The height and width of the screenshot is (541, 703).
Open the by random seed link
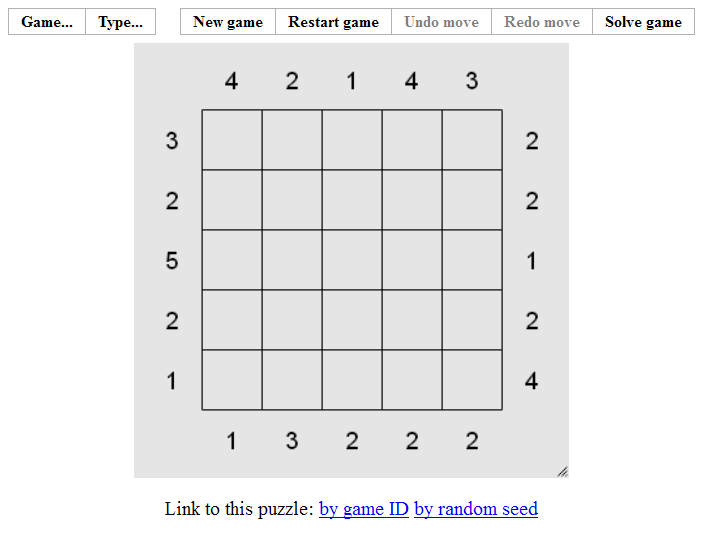click(x=476, y=509)
